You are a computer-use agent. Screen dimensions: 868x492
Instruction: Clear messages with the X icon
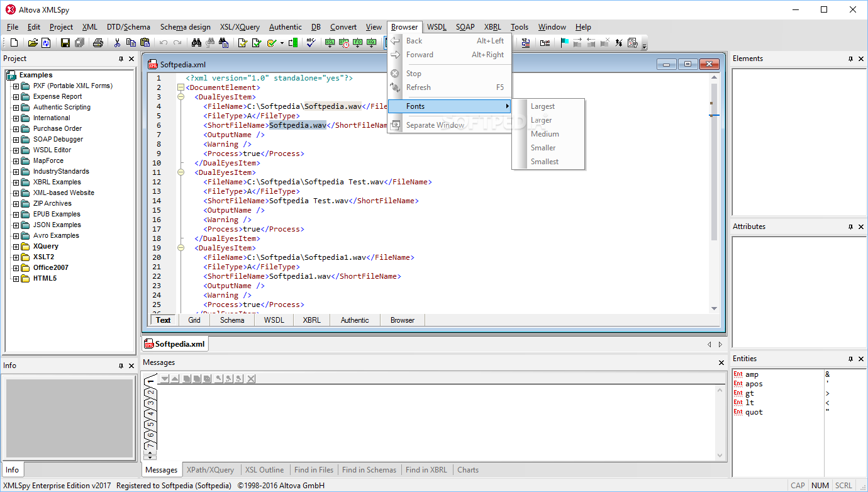pyautogui.click(x=251, y=378)
